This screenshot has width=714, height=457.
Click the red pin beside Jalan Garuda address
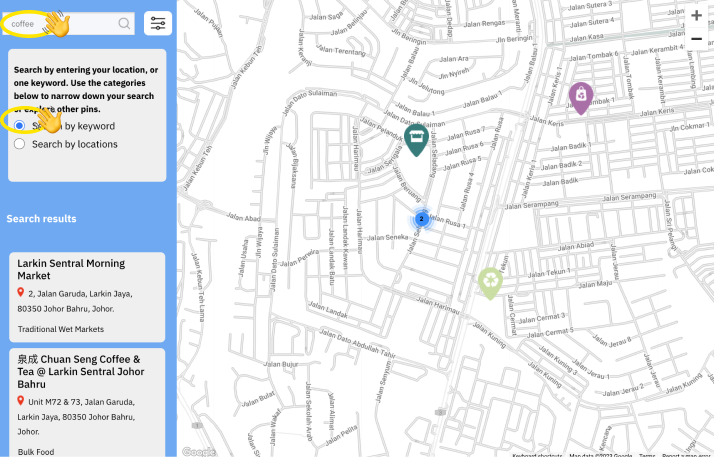[20, 292]
